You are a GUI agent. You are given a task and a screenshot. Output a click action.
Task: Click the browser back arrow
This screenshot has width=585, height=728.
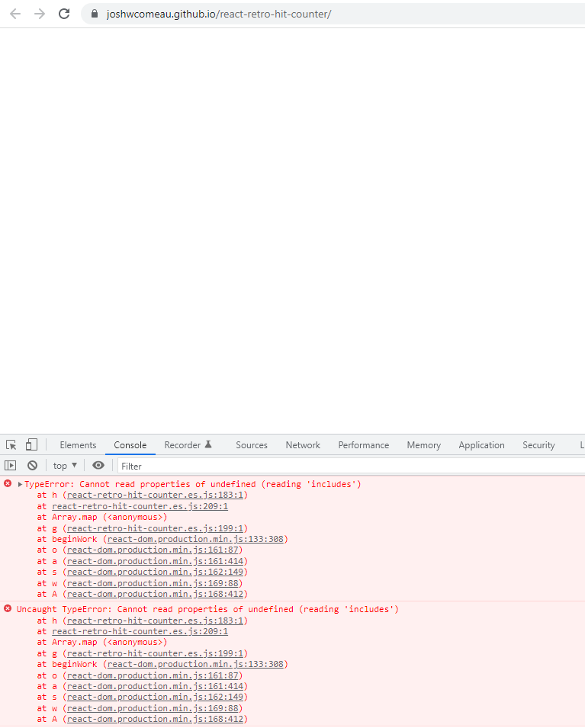click(15, 14)
